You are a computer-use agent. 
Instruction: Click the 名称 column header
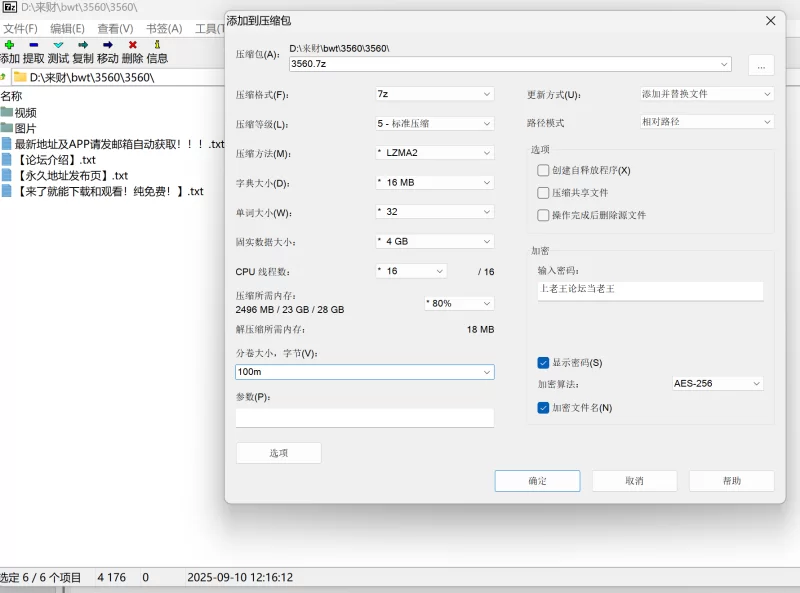(x=11, y=96)
